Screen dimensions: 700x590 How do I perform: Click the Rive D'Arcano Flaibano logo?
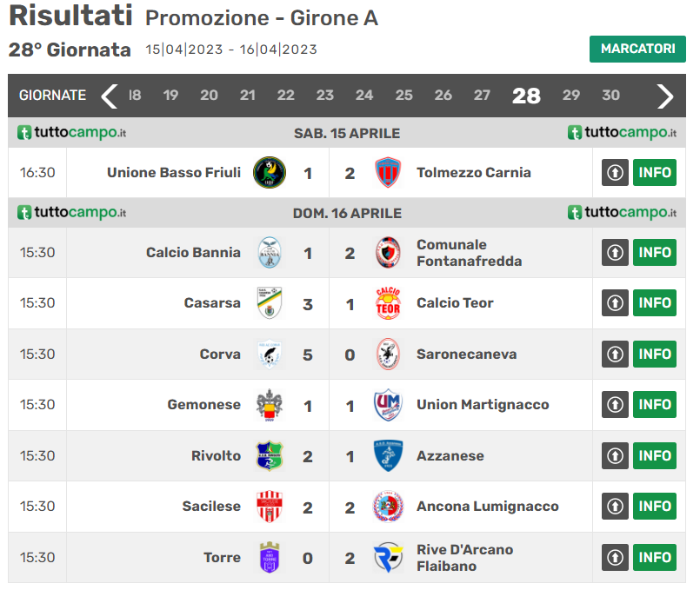[388, 557]
